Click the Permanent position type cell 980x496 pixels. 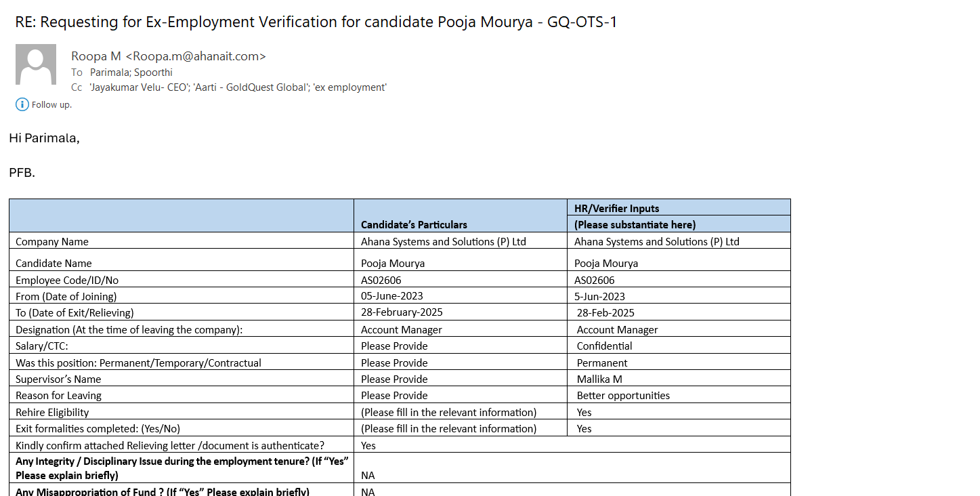[x=602, y=363]
